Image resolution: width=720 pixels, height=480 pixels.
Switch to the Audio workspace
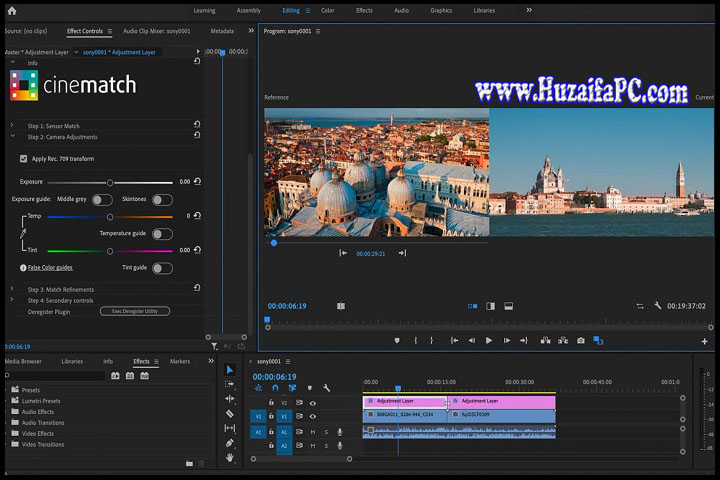pyautogui.click(x=401, y=10)
